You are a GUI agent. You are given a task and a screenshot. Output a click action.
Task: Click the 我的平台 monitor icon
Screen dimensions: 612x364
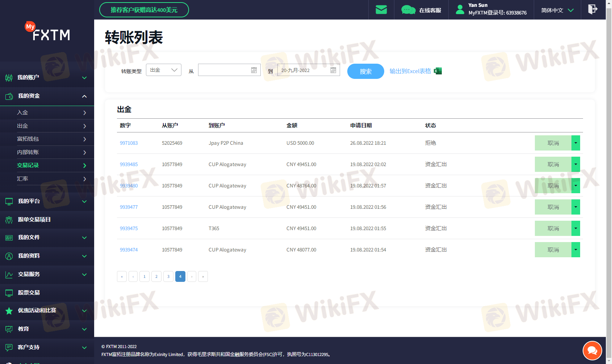tap(9, 202)
